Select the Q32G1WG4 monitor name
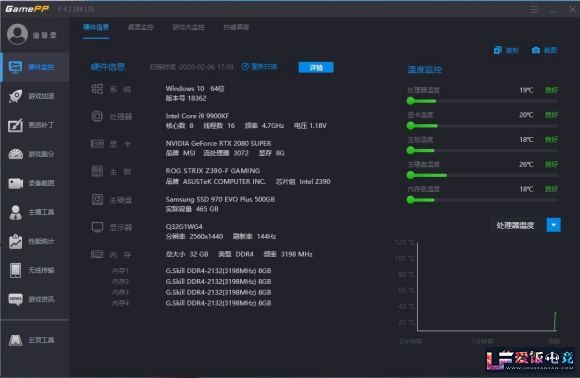The width and height of the screenshot is (580, 378). 184,226
